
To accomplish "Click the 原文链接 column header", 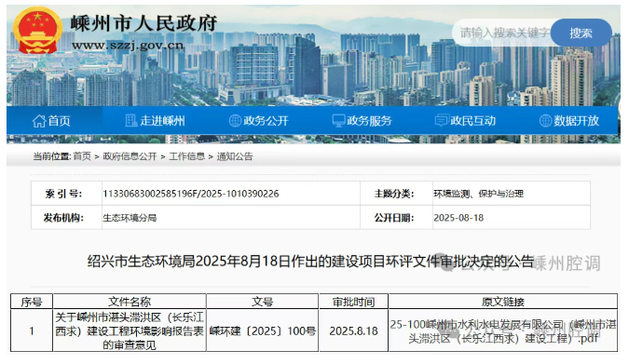I will [x=503, y=302].
